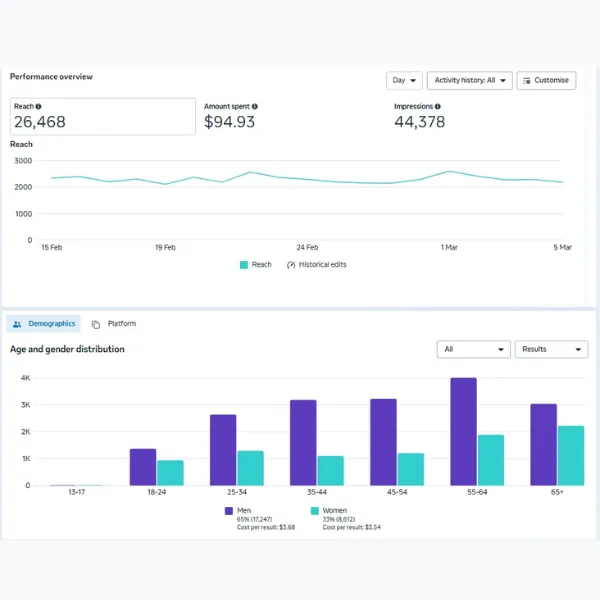Click the Men bar for 55-64
600x600 pixels.
[463, 432]
